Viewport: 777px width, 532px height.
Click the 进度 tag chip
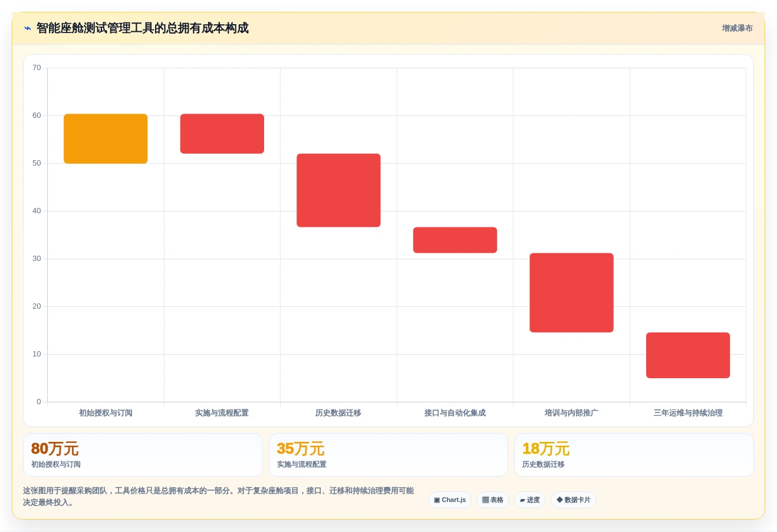[530, 500]
